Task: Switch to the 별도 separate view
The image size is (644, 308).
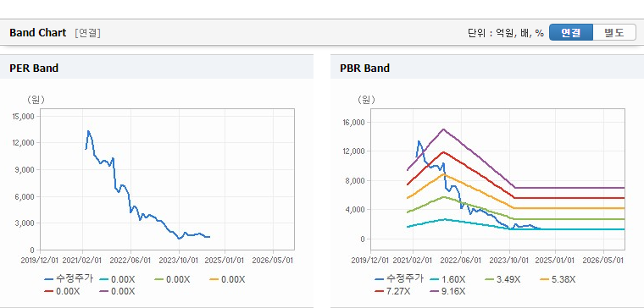Action: (614, 32)
